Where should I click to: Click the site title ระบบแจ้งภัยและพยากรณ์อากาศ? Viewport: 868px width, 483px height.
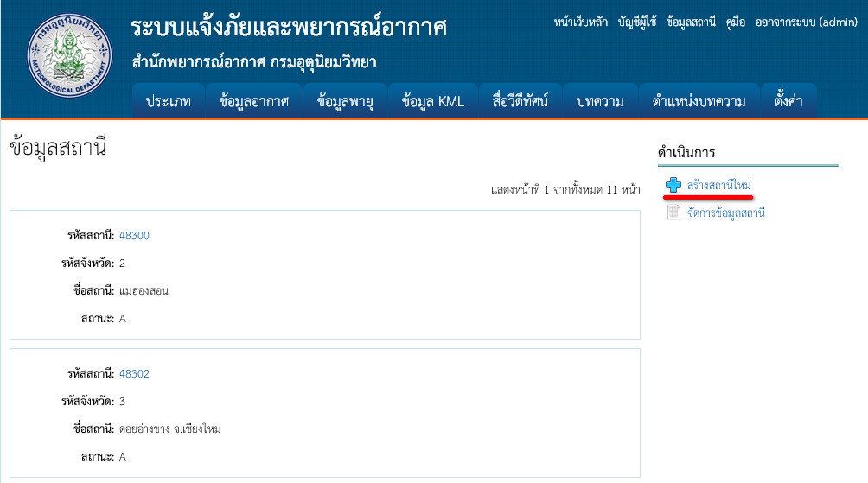pos(289,27)
